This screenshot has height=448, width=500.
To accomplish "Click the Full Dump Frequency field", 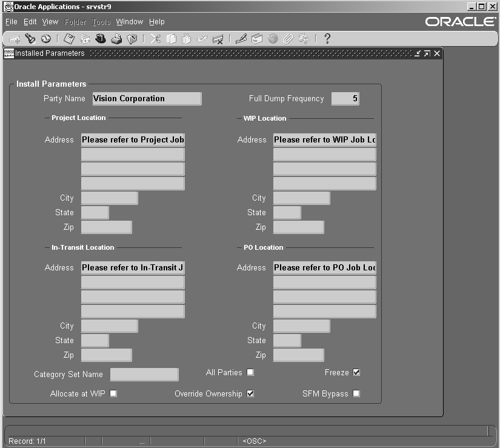I will 345,99.
